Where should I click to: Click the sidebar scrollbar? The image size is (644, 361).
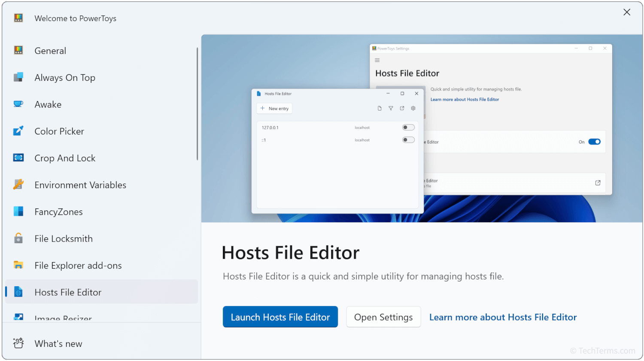coord(197,104)
